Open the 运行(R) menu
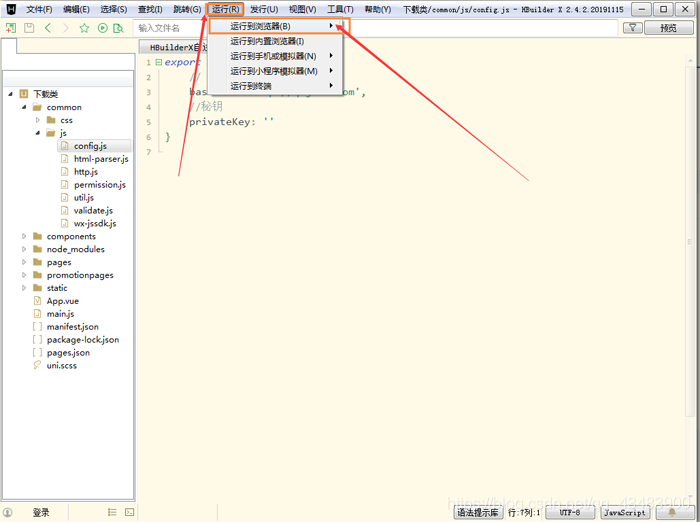This screenshot has height=522, width=700. (x=225, y=9)
